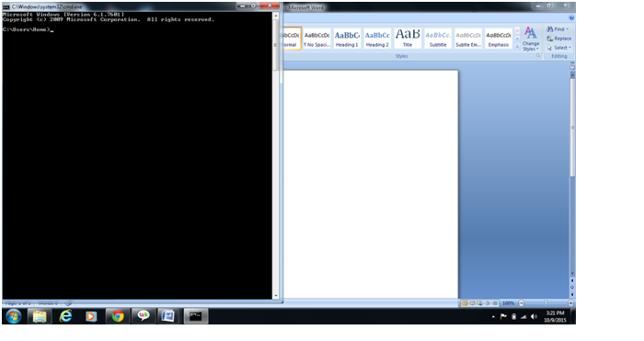The width and height of the screenshot is (644, 341).
Task: Switch to Full Screen Reading view
Action: pyautogui.click(x=472, y=303)
